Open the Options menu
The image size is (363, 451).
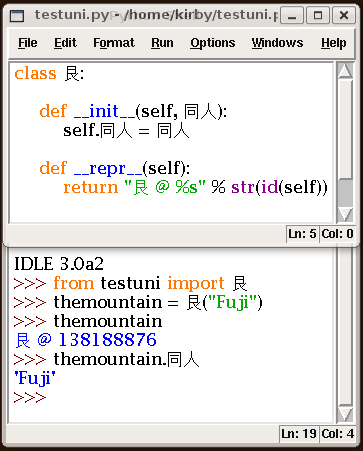coord(213,43)
